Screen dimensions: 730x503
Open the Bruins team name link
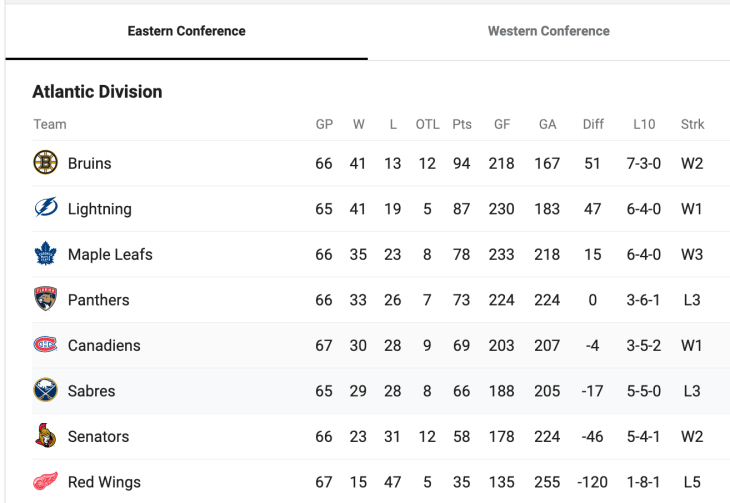coord(89,163)
